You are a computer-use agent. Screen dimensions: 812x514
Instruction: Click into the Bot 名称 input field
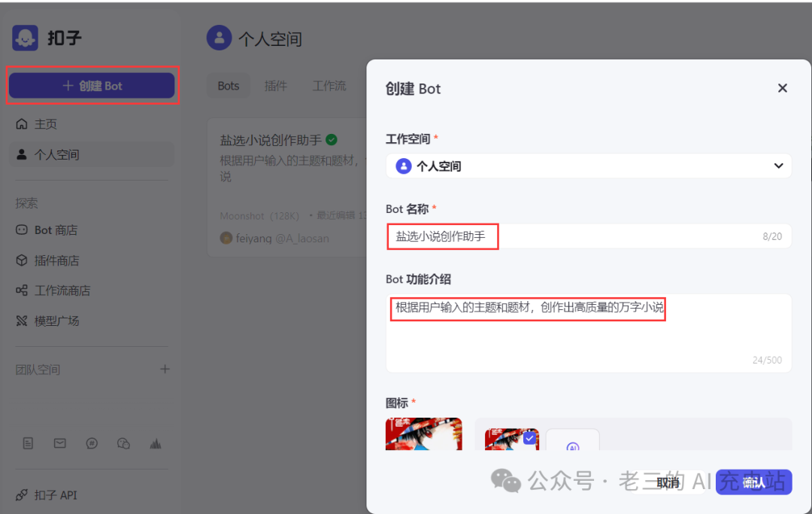click(588, 236)
